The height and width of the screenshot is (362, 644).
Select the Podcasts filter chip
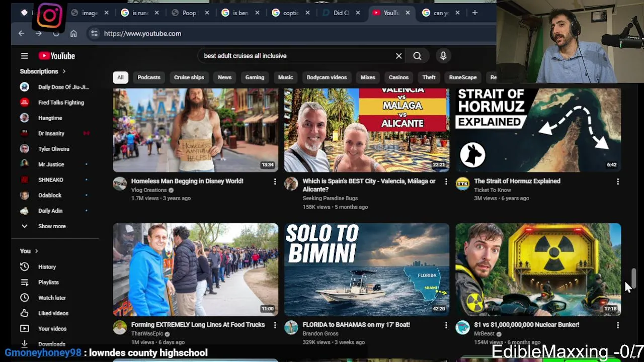149,77
